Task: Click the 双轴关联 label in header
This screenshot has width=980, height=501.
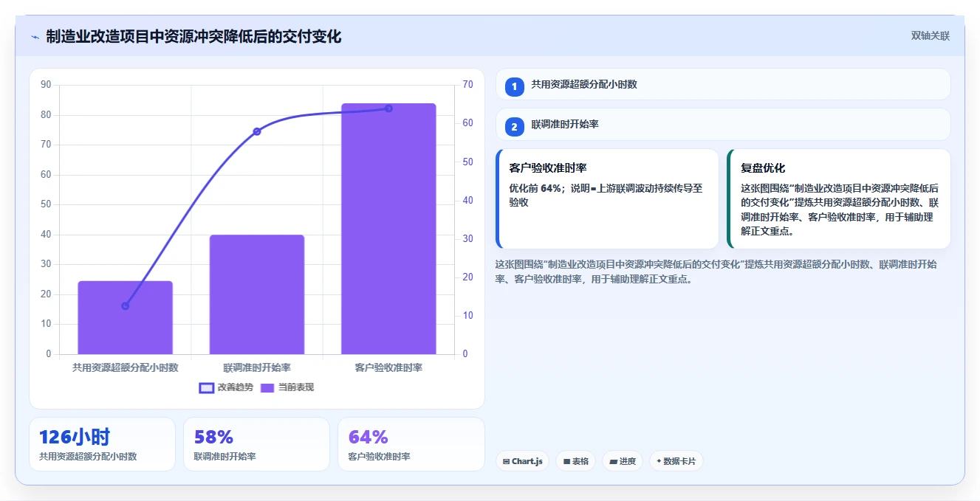Action: [x=930, y=35]
